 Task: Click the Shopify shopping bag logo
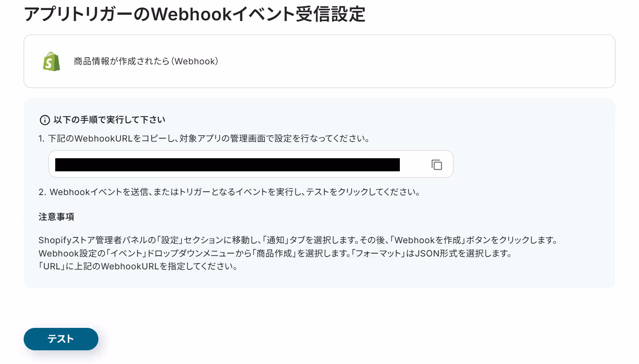pyautogui.click(x=51, y=61)
